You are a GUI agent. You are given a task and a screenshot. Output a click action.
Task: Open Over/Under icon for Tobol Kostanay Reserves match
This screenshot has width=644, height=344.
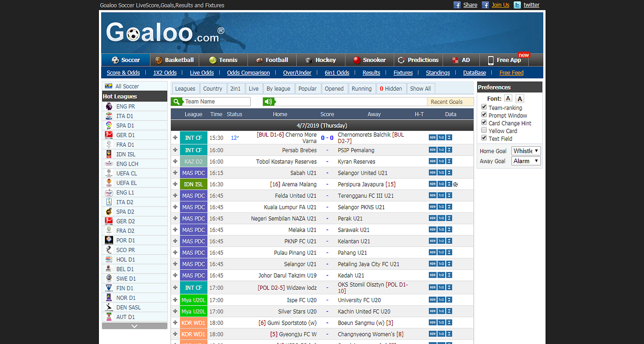(449, 161)
